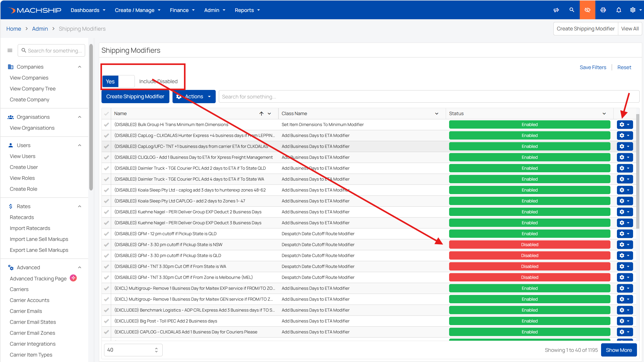Focus the shipping modifier search field

click(429, 96)
